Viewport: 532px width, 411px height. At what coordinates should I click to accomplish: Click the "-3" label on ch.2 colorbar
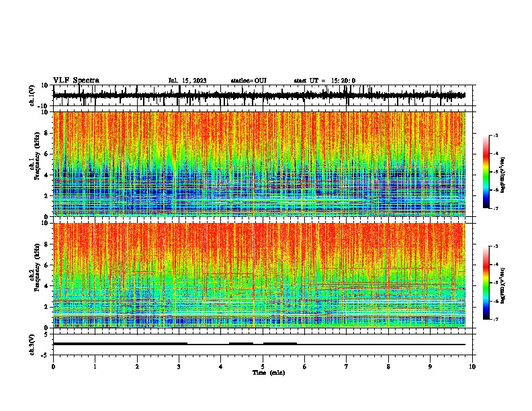point(496,246)
